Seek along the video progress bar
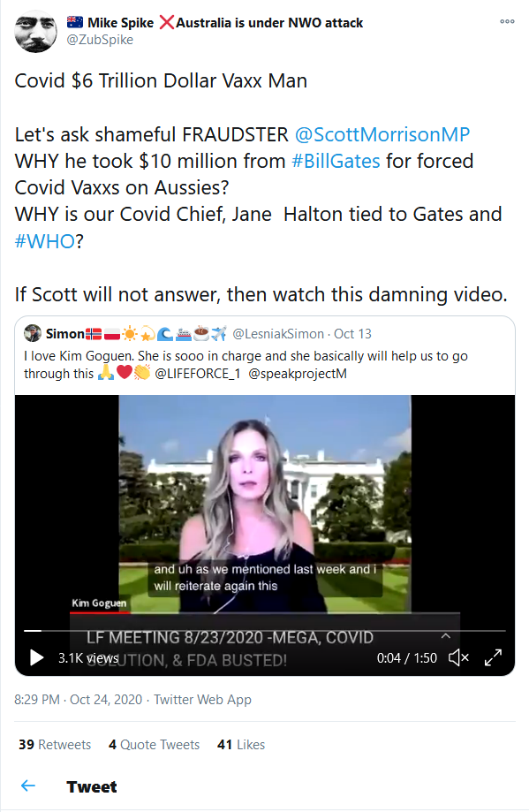The width and height of the screenshot is (529, 812). 265,631
